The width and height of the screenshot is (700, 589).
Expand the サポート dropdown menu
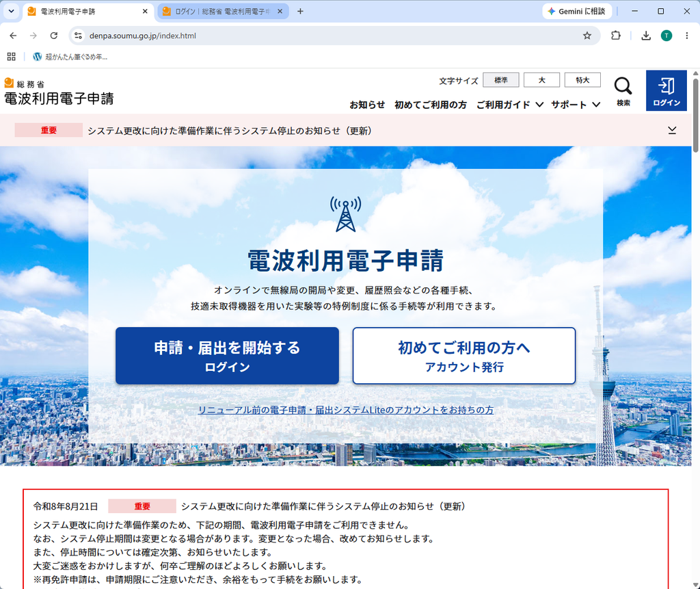(x=576, y=105)
